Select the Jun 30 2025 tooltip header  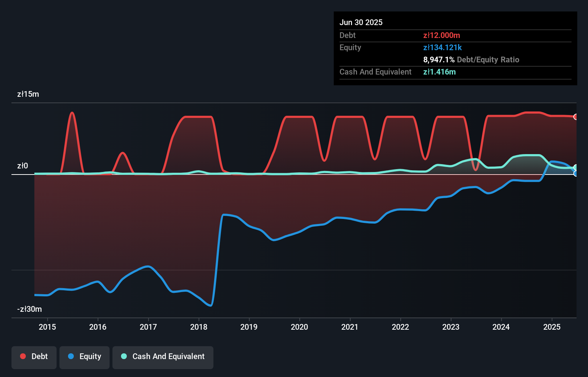pos(361,22)
